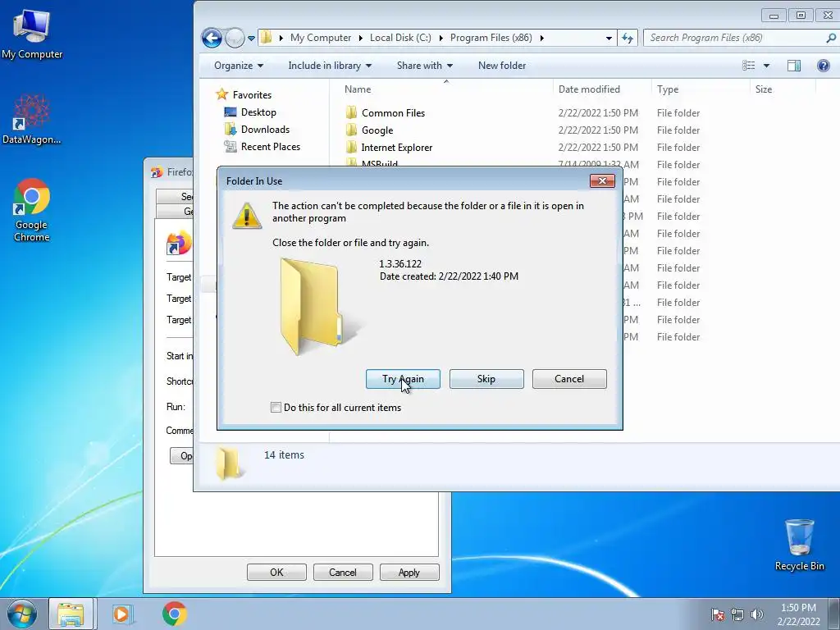
Task: Check Do this for all current items
Action: tap(276, 407)
